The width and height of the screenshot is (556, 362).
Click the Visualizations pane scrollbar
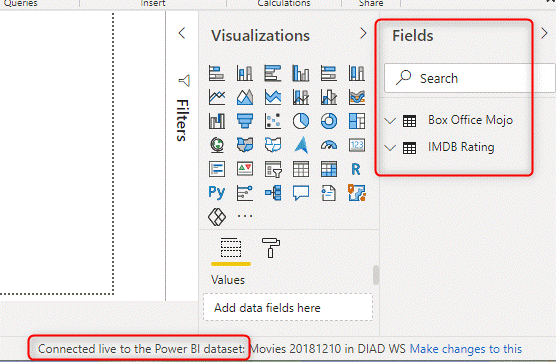tap(376, 275)
